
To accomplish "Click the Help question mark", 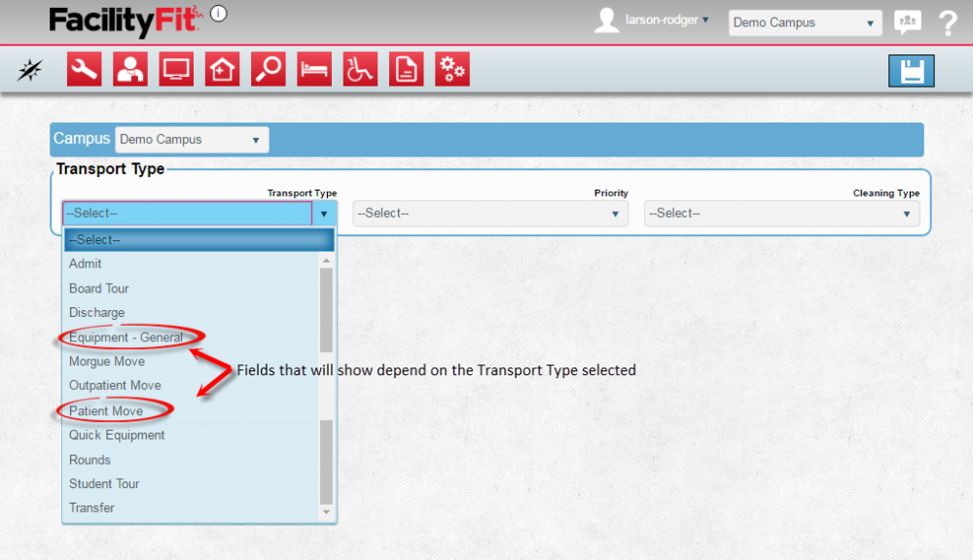I will [x=948, y=21].
